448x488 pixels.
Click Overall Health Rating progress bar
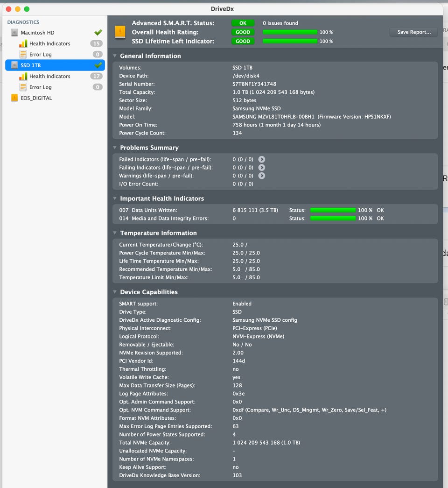[x=290, y=32]
